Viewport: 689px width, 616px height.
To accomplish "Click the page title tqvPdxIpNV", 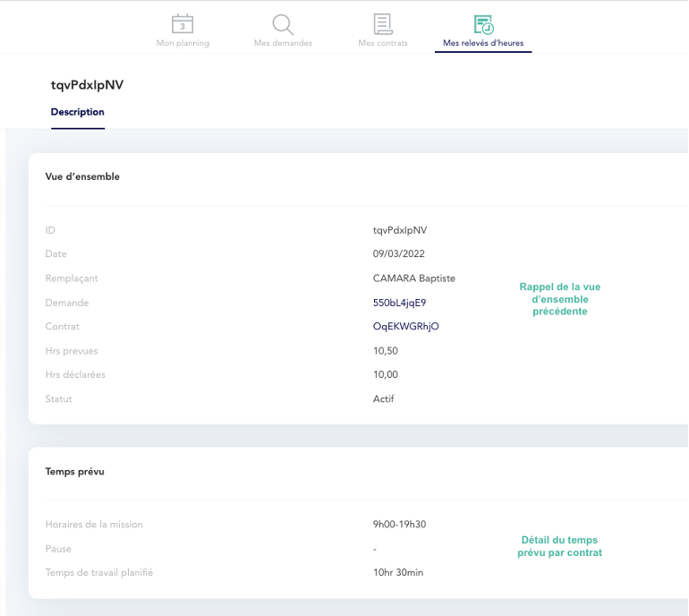I will click(87, 85).
